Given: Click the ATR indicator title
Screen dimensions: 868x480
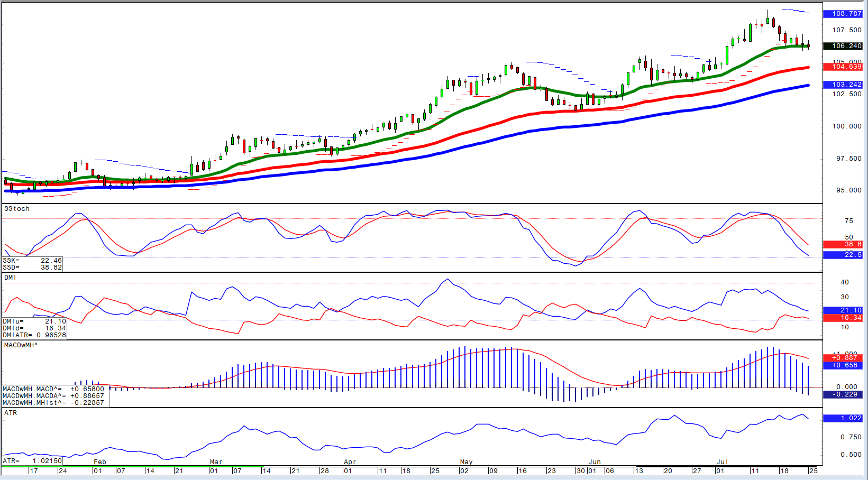Looking at the screenshot, I should (x=11, y=413).
